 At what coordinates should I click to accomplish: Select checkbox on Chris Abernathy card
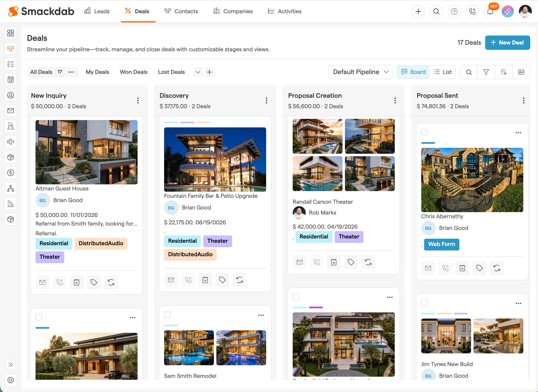(424, 133)
